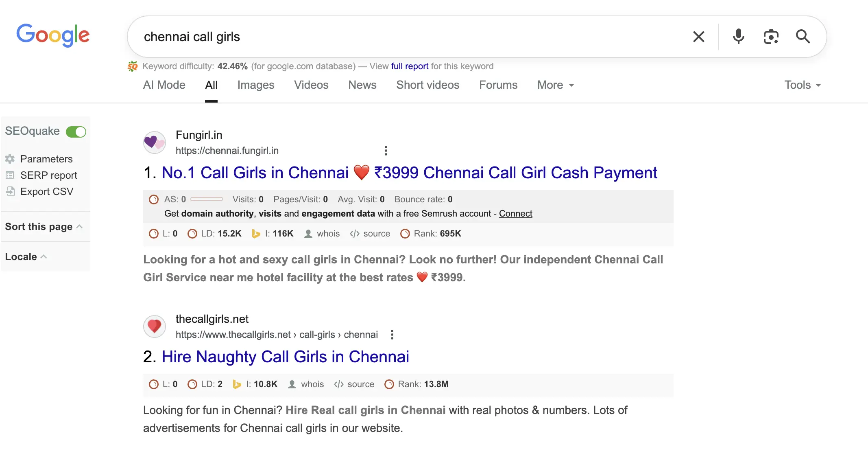Click the SERP report list icon
Viewport: 868px width, 460px height.
pos(10,175)
